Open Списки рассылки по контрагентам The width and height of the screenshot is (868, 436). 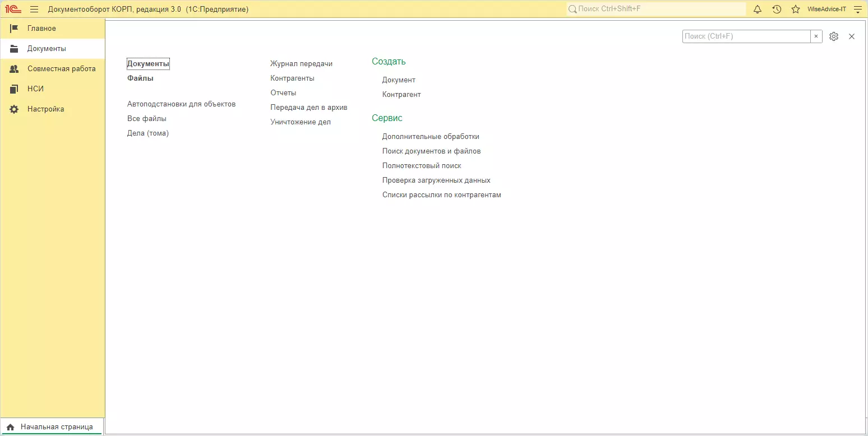(x=442, y=195)
